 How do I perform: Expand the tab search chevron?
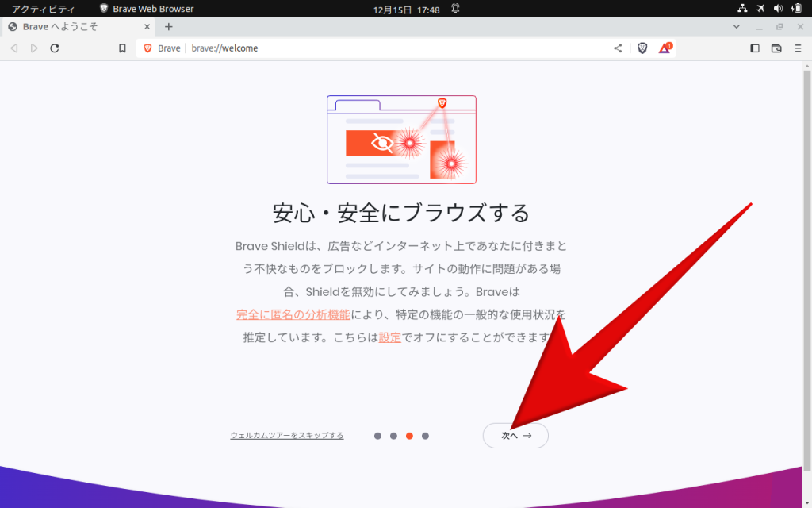click(x=737, y=27)
